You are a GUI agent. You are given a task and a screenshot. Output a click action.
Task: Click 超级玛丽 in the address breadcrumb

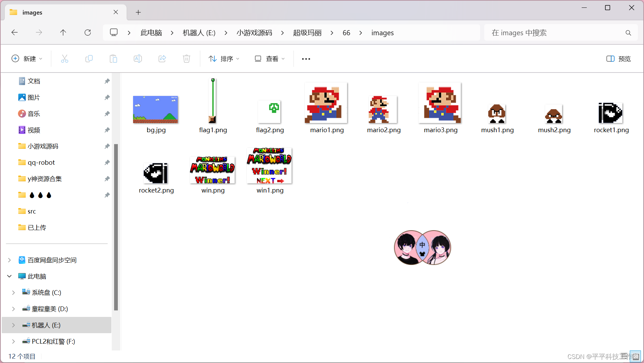307,33
